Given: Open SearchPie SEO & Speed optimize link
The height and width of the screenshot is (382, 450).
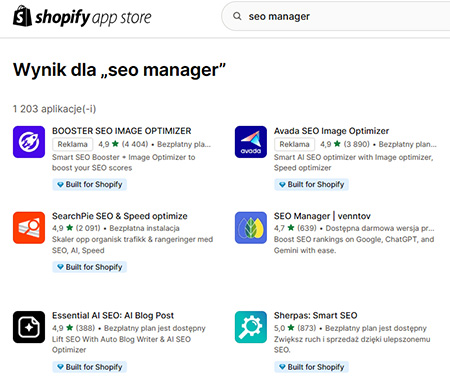Looking at the screenshot, I should coord(120,216).
